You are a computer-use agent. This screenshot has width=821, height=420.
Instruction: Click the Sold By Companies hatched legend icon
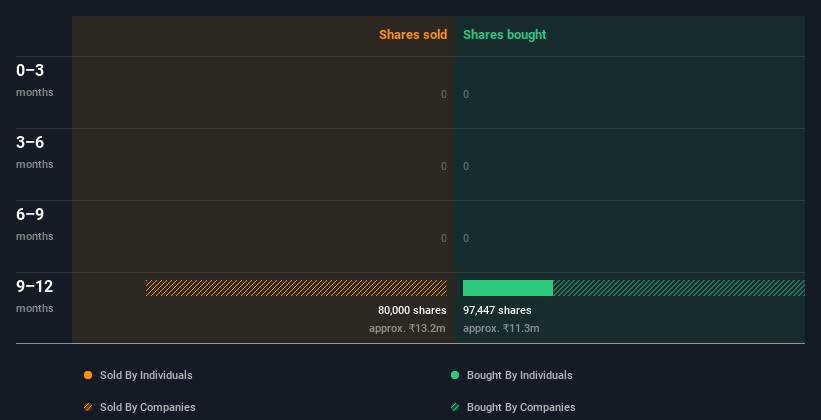(88, 407)
